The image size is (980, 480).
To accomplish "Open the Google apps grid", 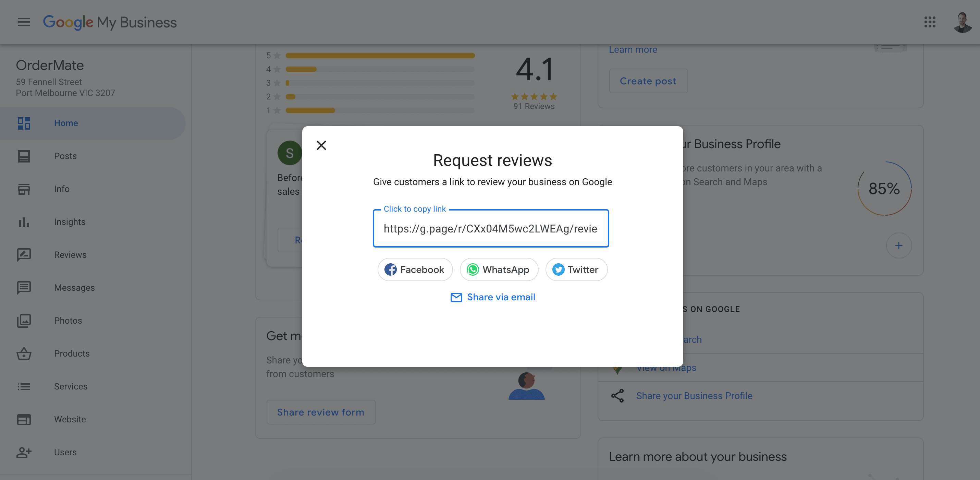I will pos(930,22).
